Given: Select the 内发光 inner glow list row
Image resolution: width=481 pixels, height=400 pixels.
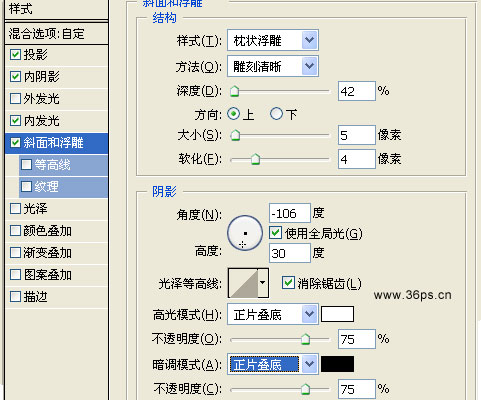Looking at the screenshot, I should (x=57, y=121).
